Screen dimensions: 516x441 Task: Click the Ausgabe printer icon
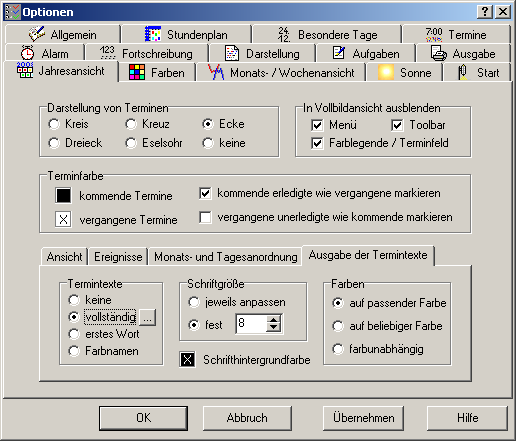(x=439, y=53)
